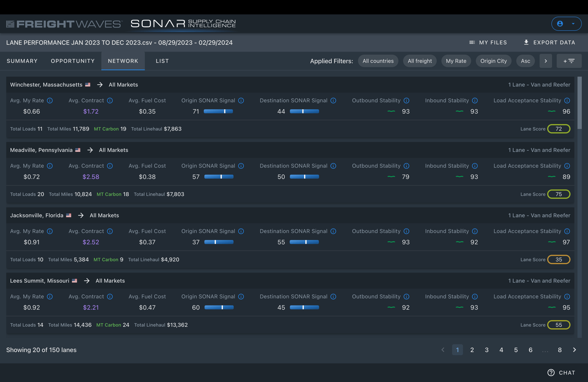
Task: Click the Load Acceptance Stability info icon
Action: click(x=567, y=100)
